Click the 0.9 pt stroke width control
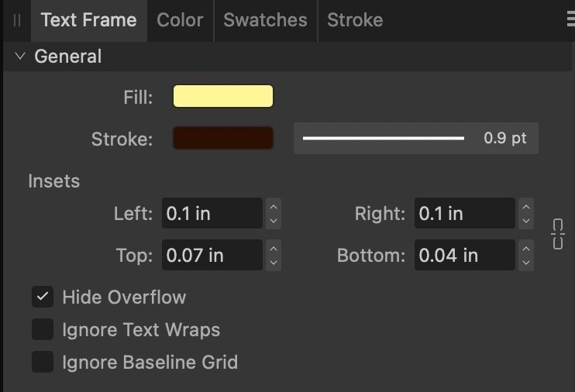575x392 pixels. pos(415,139)
